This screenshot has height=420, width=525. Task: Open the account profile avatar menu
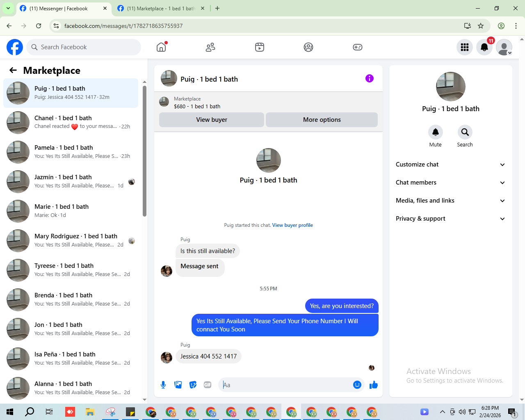[x=504, y=47]
